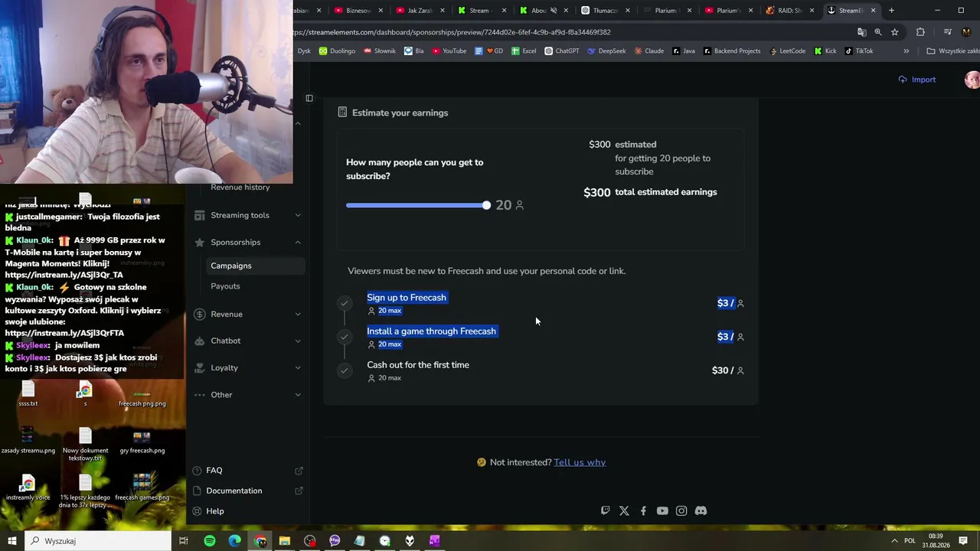Image resolution: width=980 pixels, height=551 pixels.
Task: Toggle the Install a game through Freecash checkmark
Action: 345,337
